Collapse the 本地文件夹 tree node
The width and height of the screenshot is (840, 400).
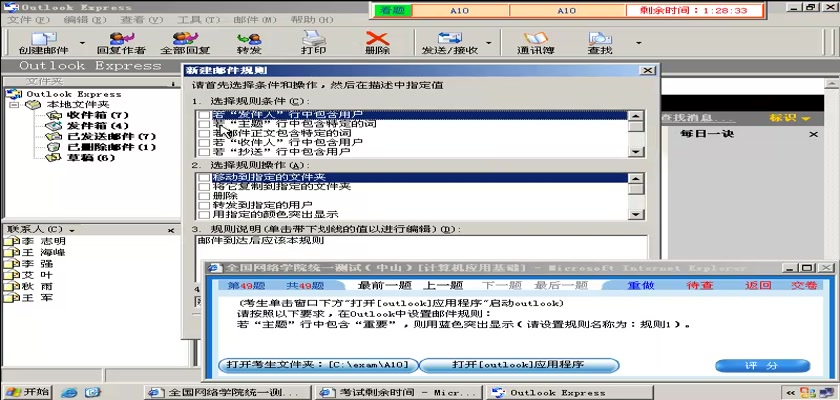[x=14, y=104]
